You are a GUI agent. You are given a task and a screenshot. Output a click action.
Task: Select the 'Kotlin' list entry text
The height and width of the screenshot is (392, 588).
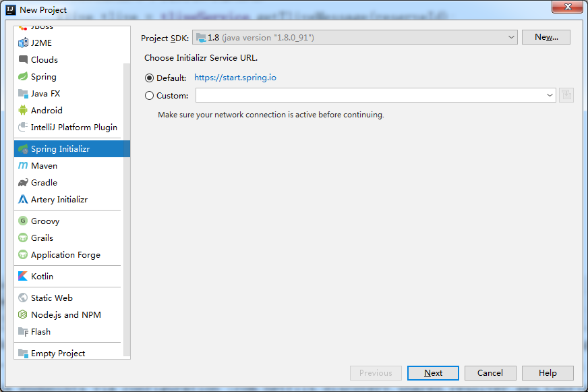point(42,277)
